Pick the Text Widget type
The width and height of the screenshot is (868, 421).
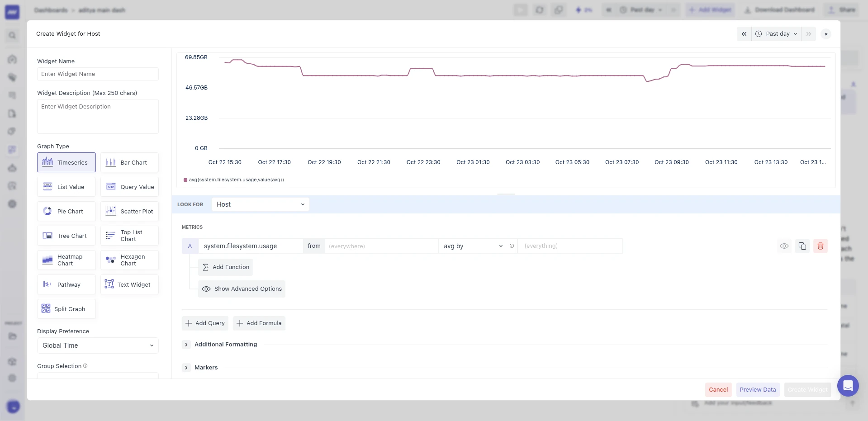click(x=129, y=284)
